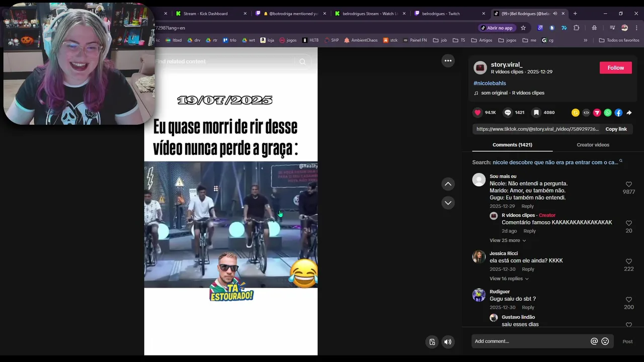Go to the previous video
This screenshot has height=362, width=644.
448,184
